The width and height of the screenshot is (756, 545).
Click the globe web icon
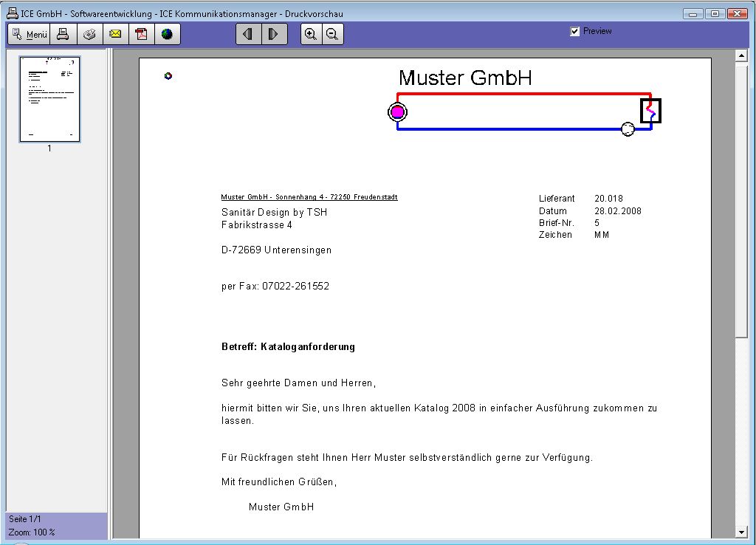coord(167,35)
